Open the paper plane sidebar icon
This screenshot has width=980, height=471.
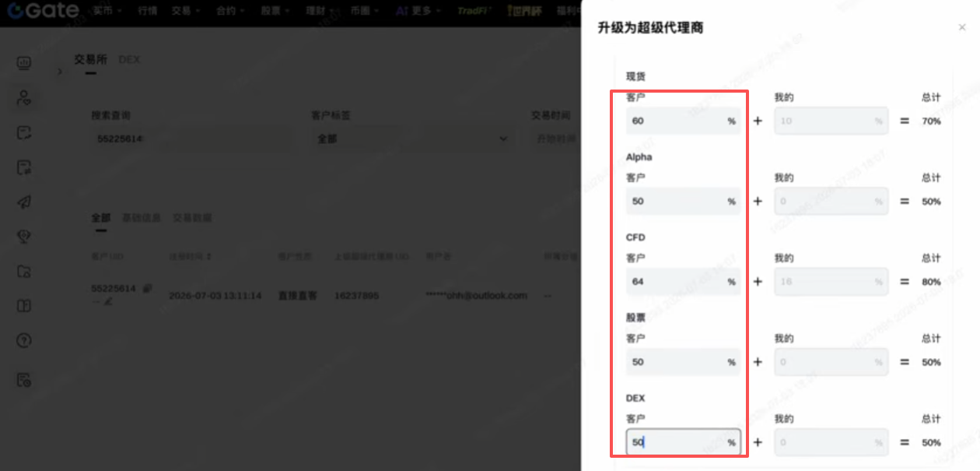click(24, 202)
